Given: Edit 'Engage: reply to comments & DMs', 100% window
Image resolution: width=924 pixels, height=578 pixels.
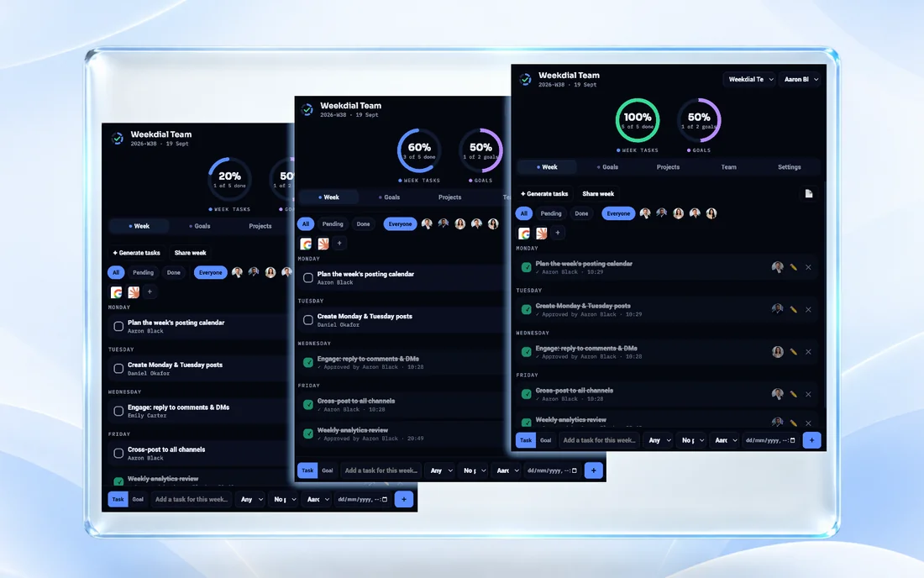Looking at the screenshot, I should [x=793, y=352].
